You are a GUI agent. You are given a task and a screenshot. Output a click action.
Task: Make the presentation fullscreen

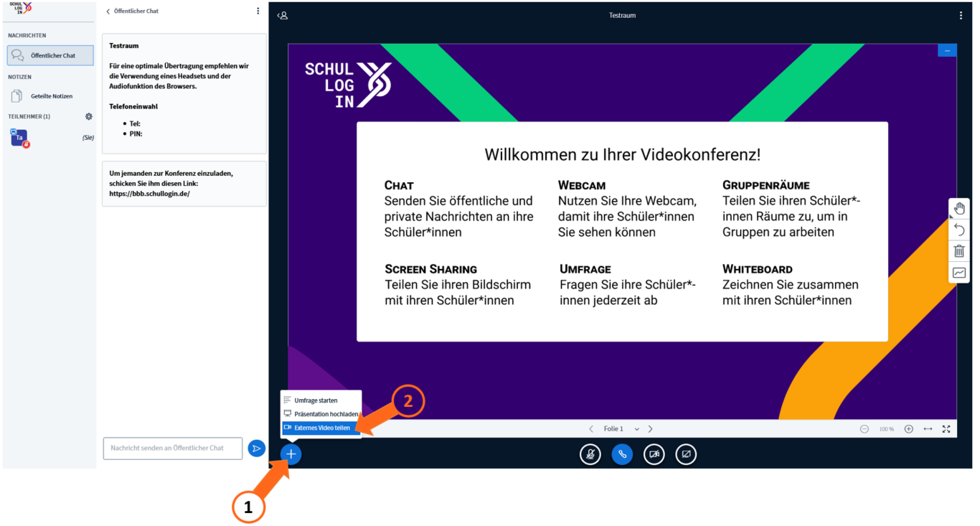click(x=946, y=429)
